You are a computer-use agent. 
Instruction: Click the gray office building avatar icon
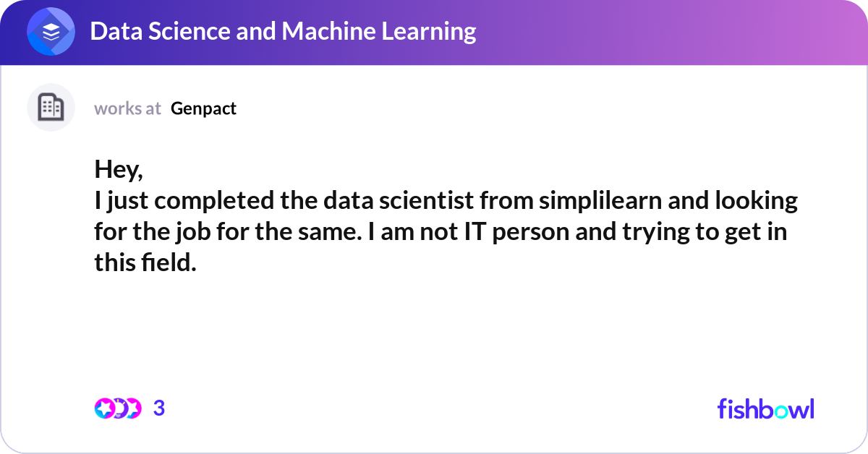click(51, 108)
